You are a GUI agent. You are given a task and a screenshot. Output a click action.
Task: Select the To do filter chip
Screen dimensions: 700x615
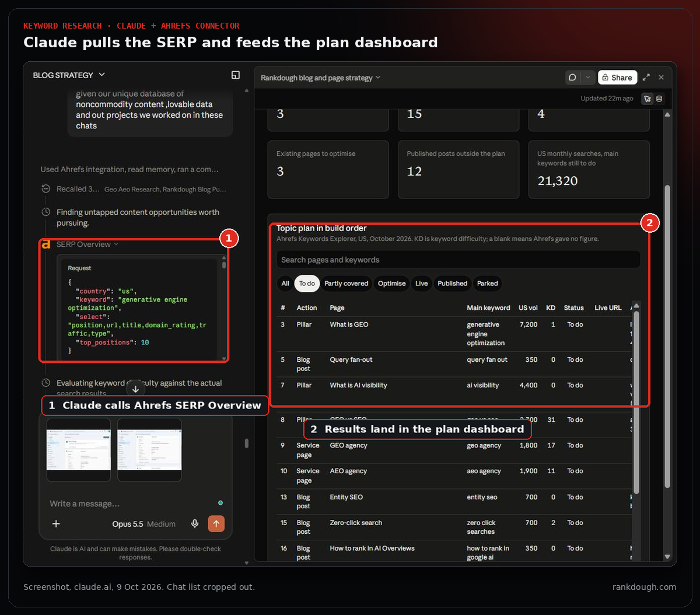(307, 284)
